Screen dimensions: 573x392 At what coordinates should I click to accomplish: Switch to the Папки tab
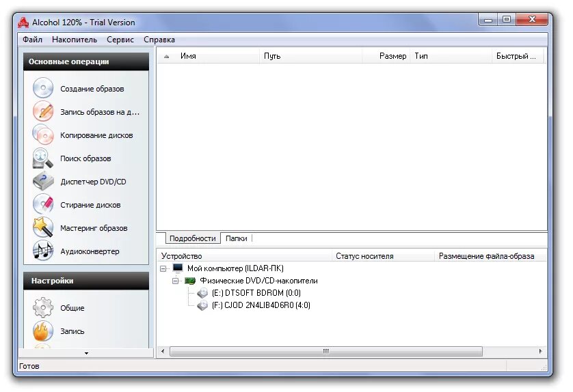(237, 238)
